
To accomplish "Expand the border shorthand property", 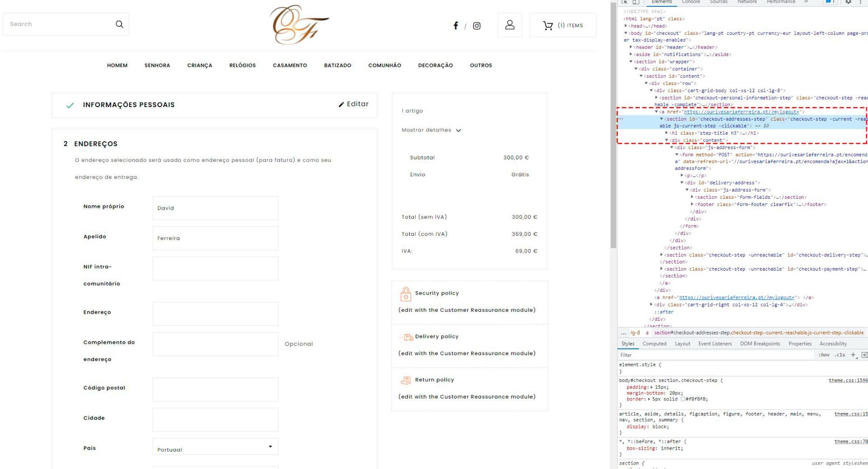I will point(649,399).
